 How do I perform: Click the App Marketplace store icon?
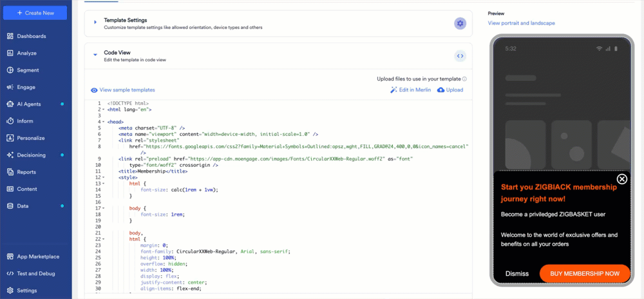(10, 256)
